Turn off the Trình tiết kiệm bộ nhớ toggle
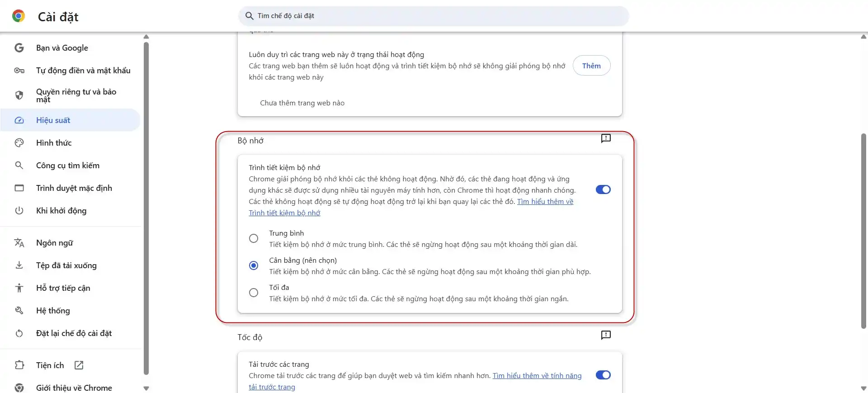The height and width of the screenshot is (393, 868). click(603, 189)
